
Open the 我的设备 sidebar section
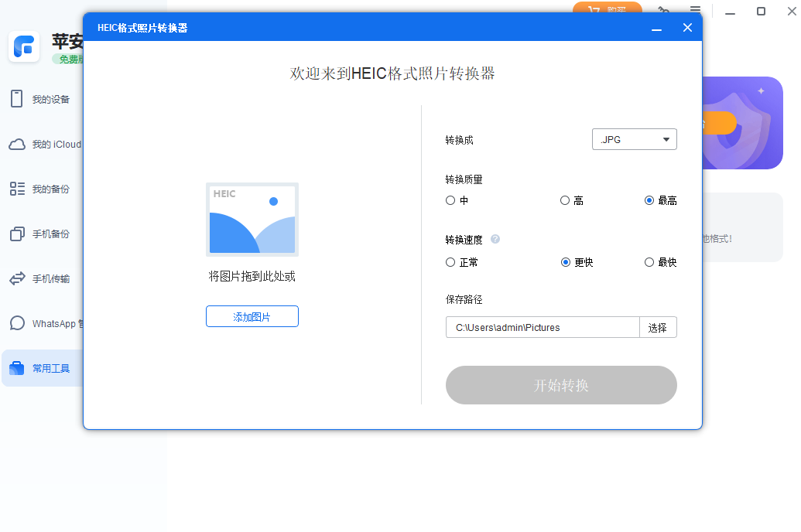(x=43, y=99)
